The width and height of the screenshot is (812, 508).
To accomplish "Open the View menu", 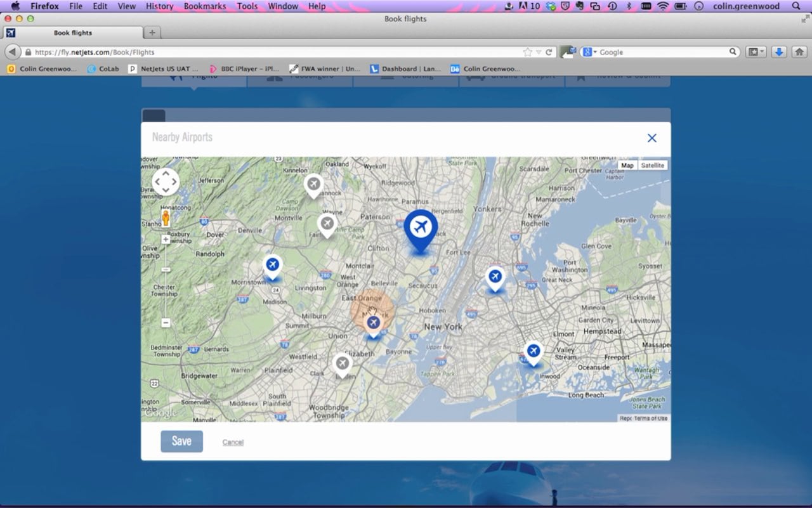I will pyautogui.click(x=127, y=6).
